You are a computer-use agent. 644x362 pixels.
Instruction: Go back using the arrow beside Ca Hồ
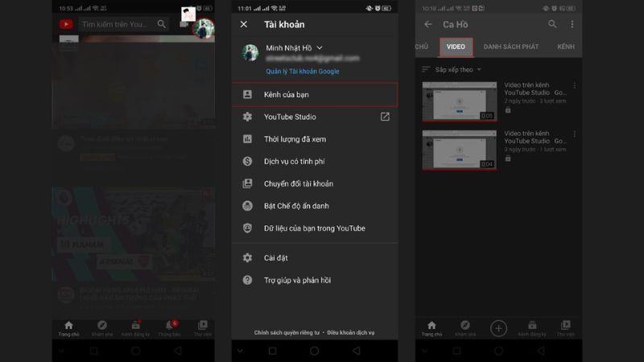428,24
